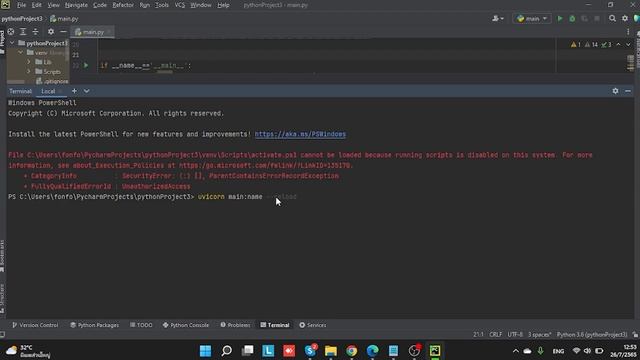Select opened file target icon in Project panel
The height and width of the screenshot is (360, 640).
tap(11, 32)
